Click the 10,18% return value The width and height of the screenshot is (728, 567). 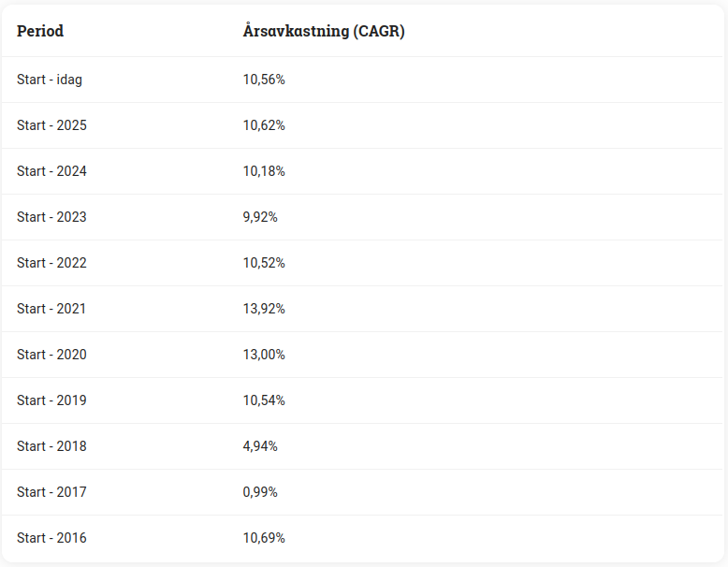point(264,171)
